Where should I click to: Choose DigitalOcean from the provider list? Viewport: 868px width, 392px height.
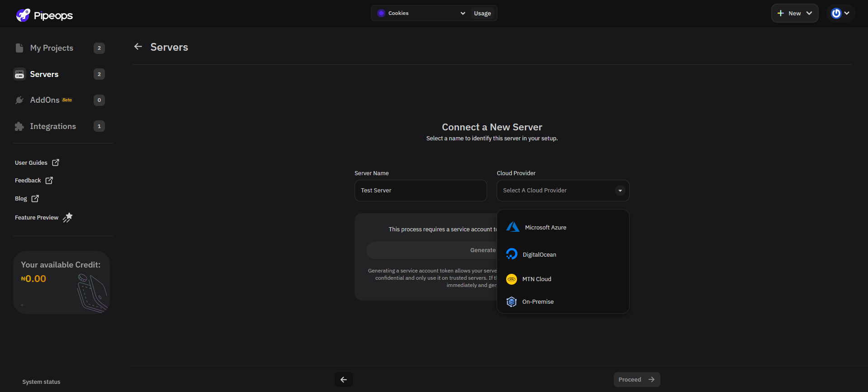pyautogui.click(x=539, y=254)
